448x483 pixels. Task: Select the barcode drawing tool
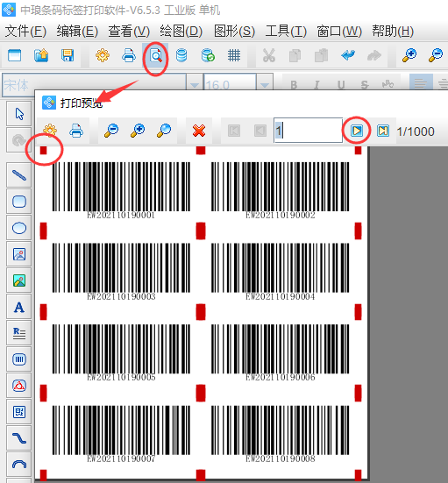click(19, 359)
